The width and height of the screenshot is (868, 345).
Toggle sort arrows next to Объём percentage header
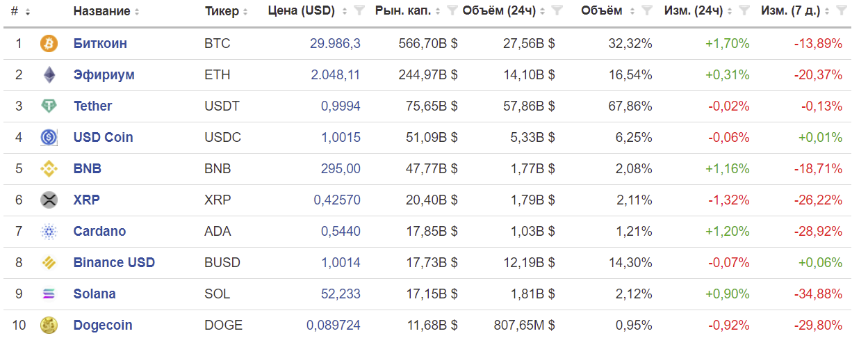point(633,12)
